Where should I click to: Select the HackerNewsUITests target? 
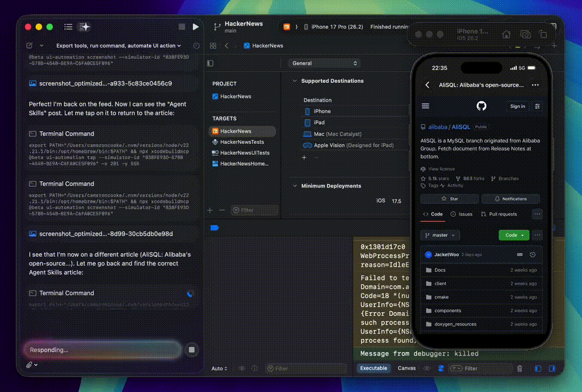245,152
